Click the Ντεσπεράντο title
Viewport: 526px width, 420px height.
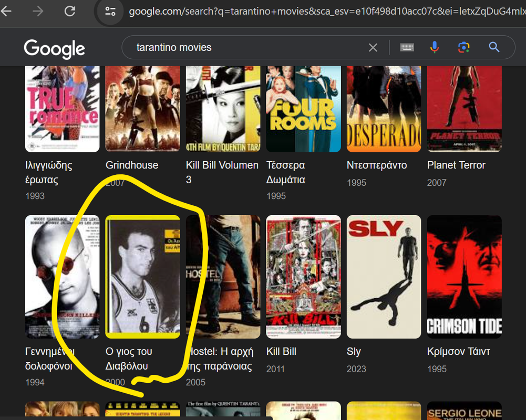pos(377,165)
